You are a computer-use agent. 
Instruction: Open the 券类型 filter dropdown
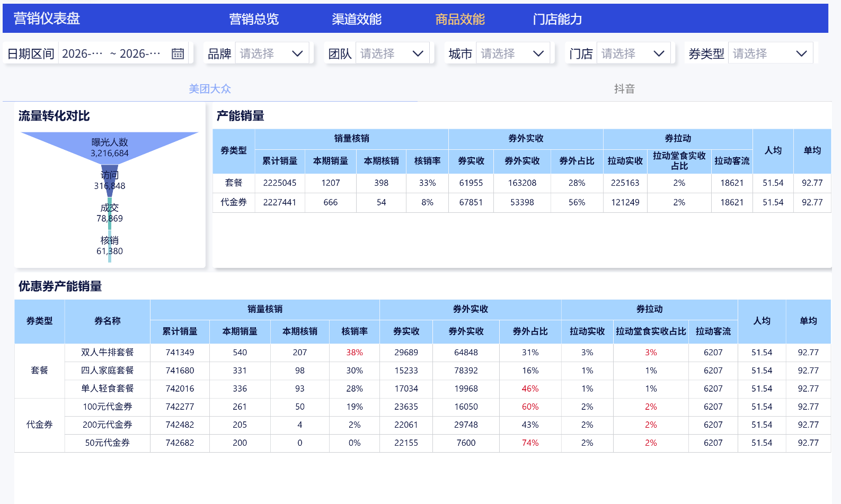771,53
